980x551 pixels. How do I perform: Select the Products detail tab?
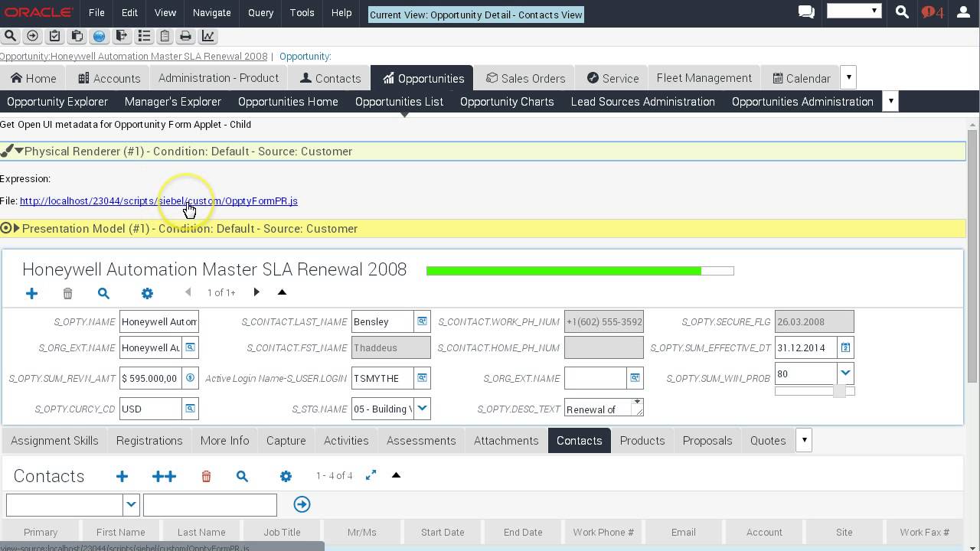[x=642, y=441]
